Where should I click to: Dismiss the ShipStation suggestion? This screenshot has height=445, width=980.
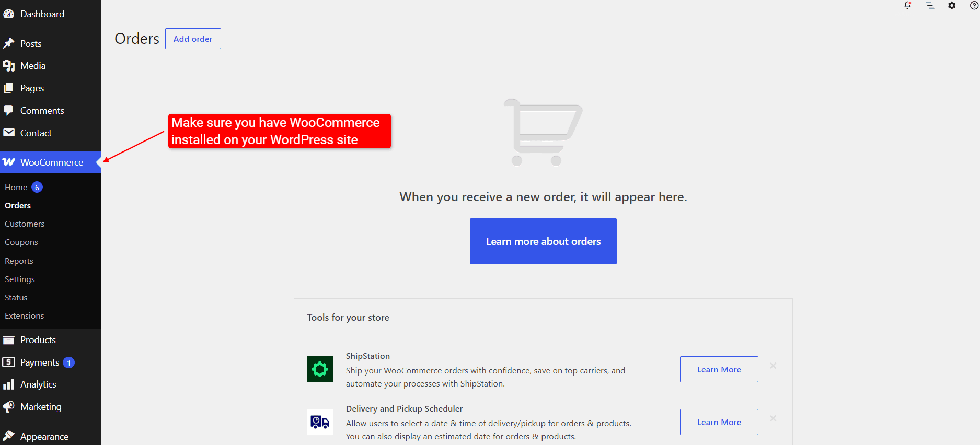pos(773,366)
